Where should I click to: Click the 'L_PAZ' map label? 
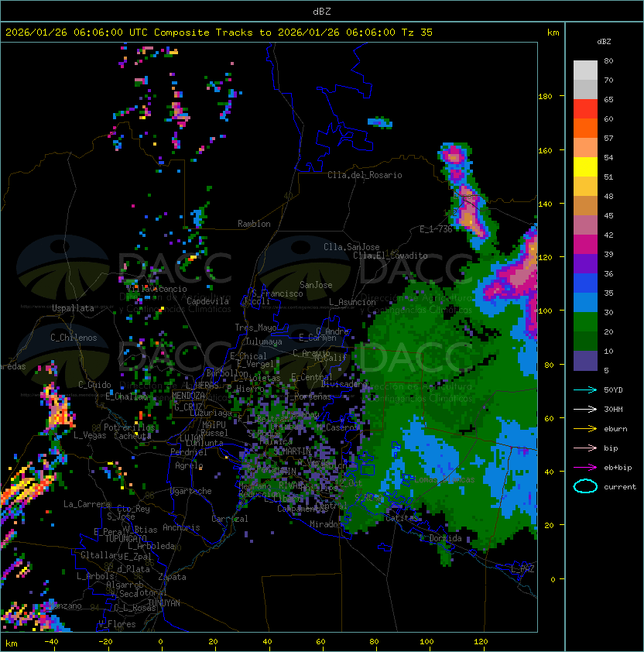(522, 569)
